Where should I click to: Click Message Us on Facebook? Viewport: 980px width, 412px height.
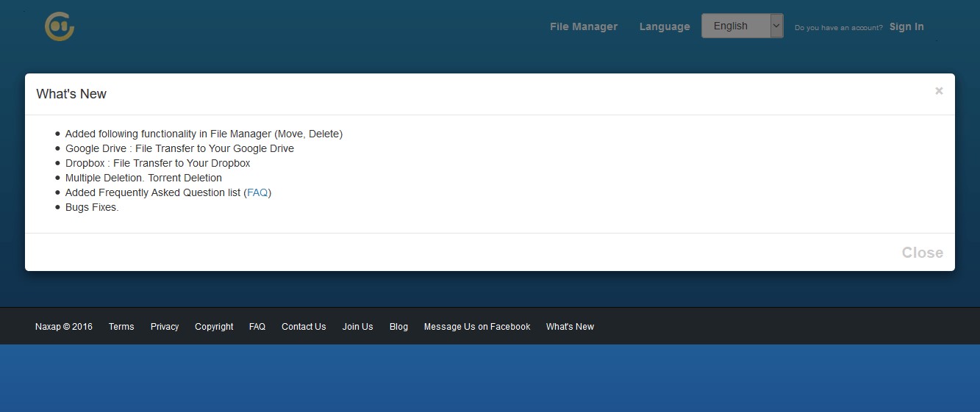pyautogui.click(x=476, y=327)
